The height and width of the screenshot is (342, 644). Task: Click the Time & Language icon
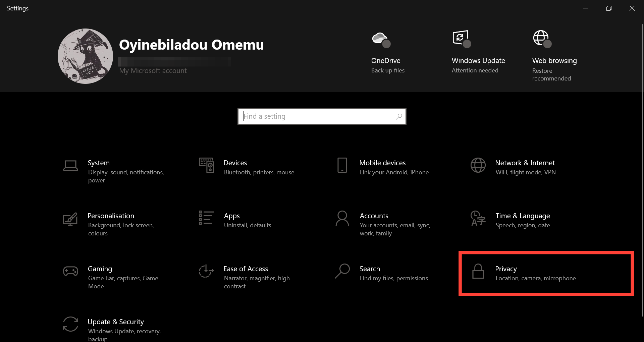pos(478,218)
